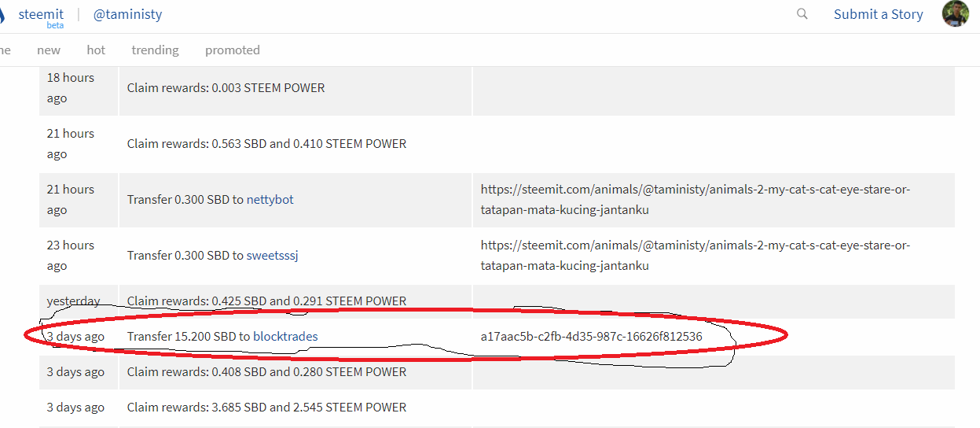Click the steemit logo
The height and width of the screenshot is (428, 980).
(41, 14)
